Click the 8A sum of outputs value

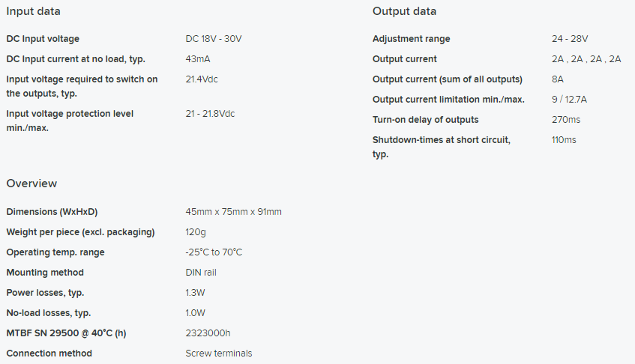point(557,79)
